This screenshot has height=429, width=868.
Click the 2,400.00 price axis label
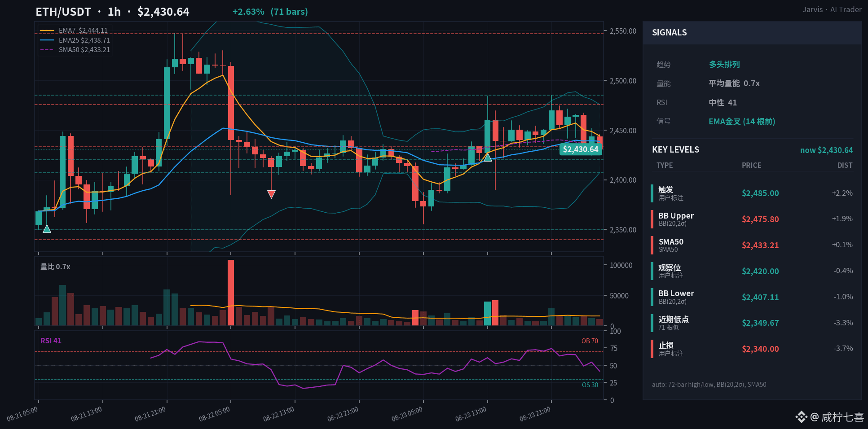coord(623,180)
